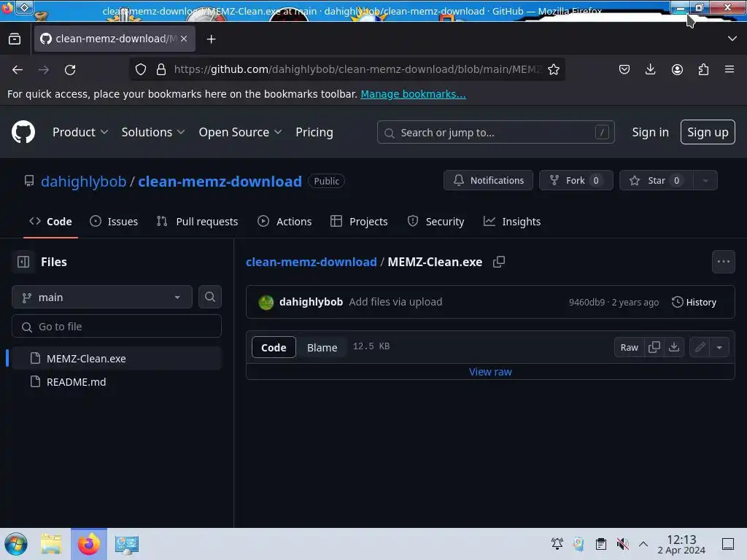Viewport: 747px width, 560px height.
Task: Switch to the Security tab
Action: coord(436,222)
